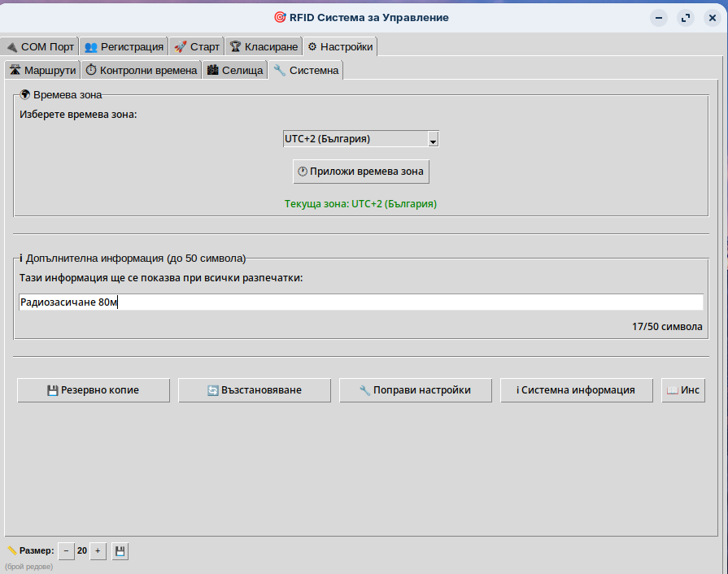Click the additional information text field

coord(361,302)
